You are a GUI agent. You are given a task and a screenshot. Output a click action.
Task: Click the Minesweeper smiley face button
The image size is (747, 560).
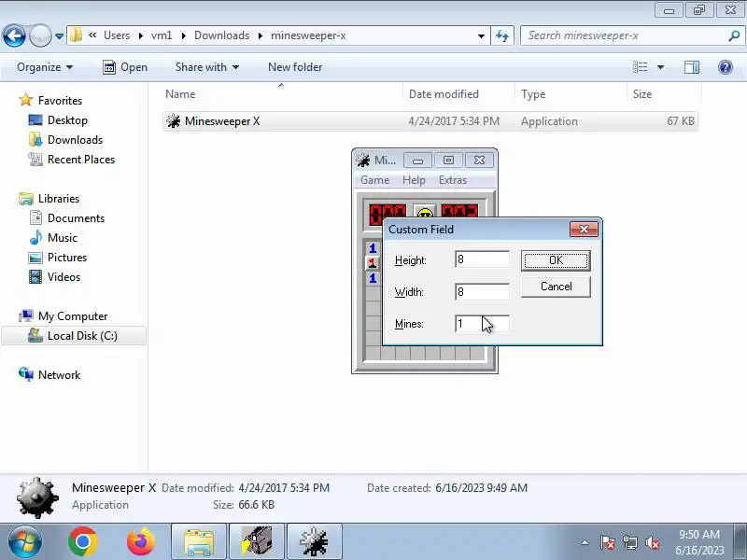click(425, 213)
